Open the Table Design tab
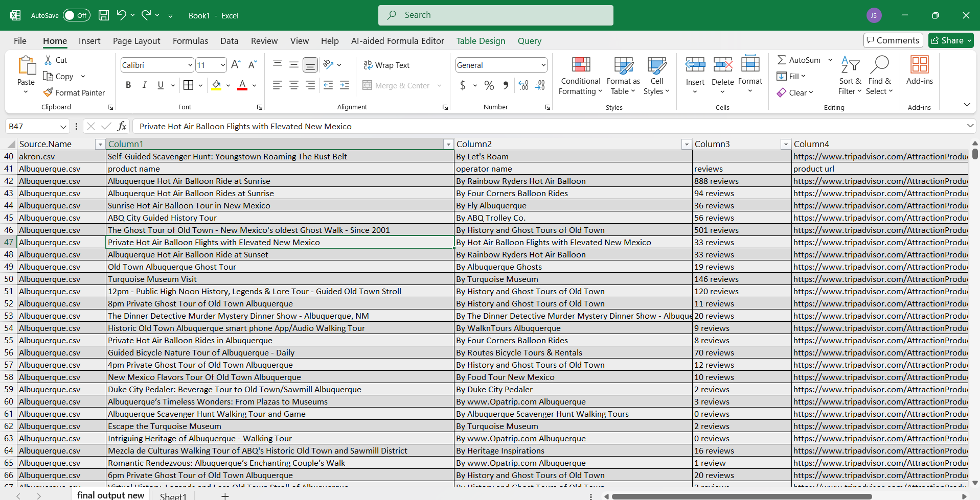 (x=481, y=41)
